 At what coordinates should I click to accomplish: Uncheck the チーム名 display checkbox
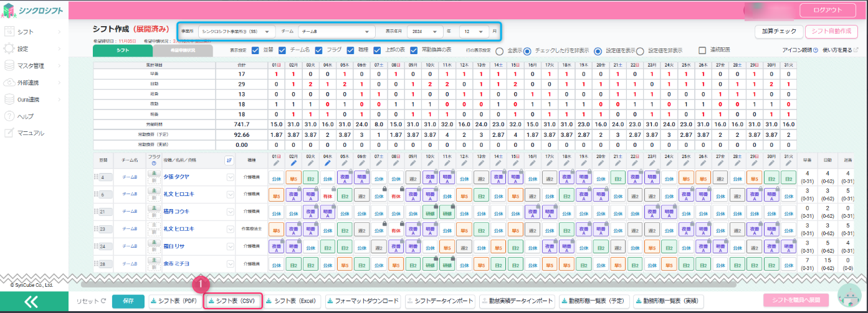pyautogui.click(x=283, y=50)
